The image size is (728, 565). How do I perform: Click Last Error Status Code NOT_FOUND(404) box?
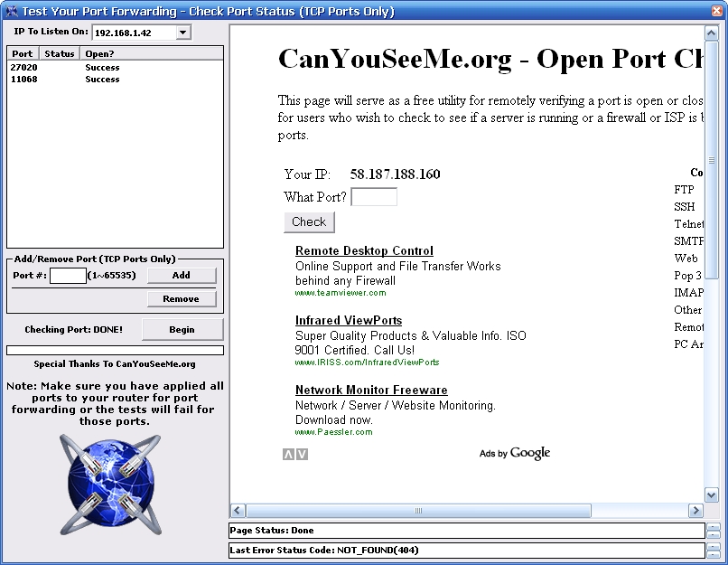pos(467,551)
